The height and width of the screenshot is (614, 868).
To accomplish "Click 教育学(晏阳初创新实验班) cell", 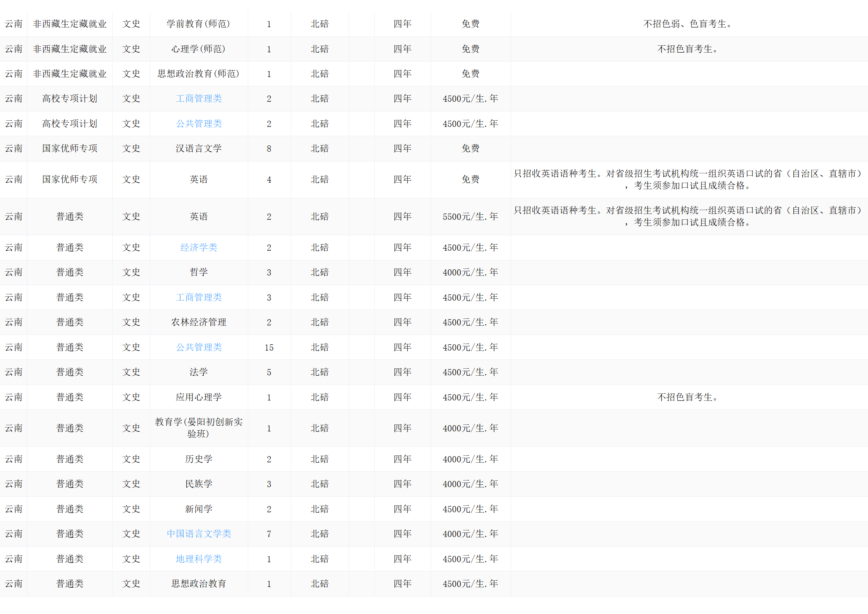I will pyautogui.click(x=199, y=428).
